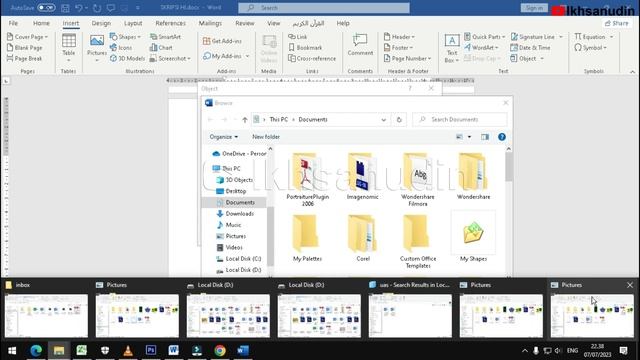Open Help in the Browse dialog
This screenshot has width=640, height=360.
(x=502, y=137)
